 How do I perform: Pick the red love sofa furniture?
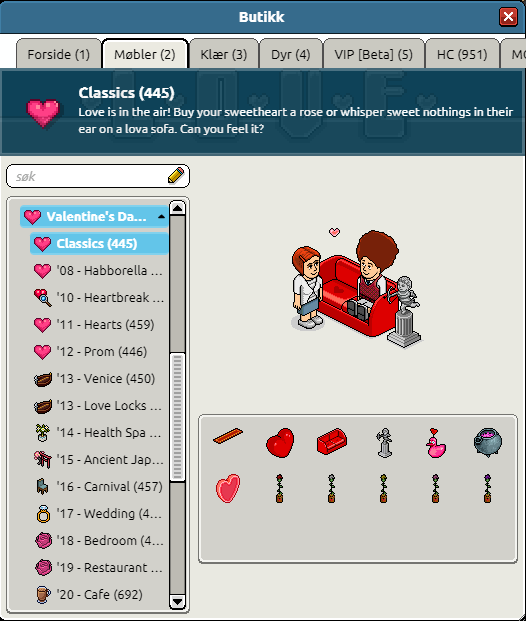(x=332, y=441)
